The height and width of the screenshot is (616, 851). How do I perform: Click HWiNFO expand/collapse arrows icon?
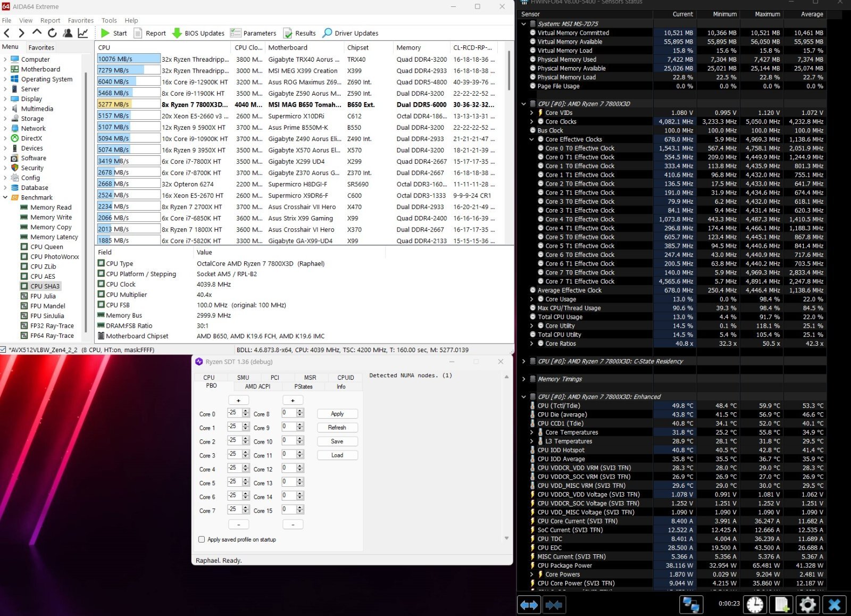coord(529,605)
